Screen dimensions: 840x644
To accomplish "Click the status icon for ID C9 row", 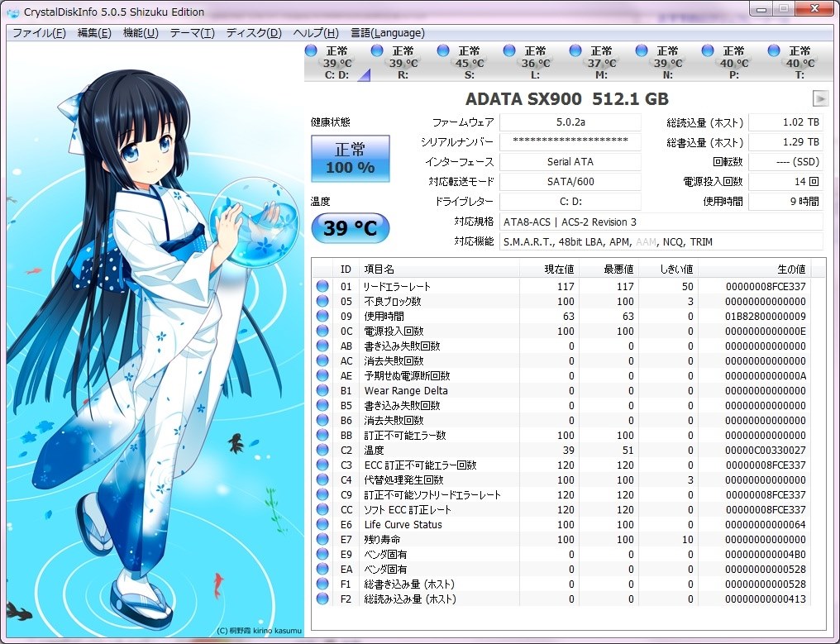I will [x=322, y=494].
